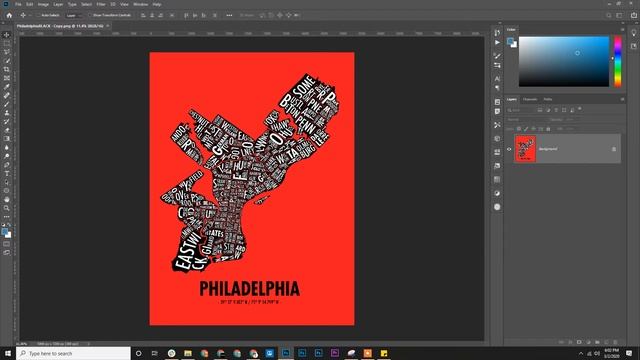Pick a shade in the color field
Viewport: 640px width, 360px height.
564,61
